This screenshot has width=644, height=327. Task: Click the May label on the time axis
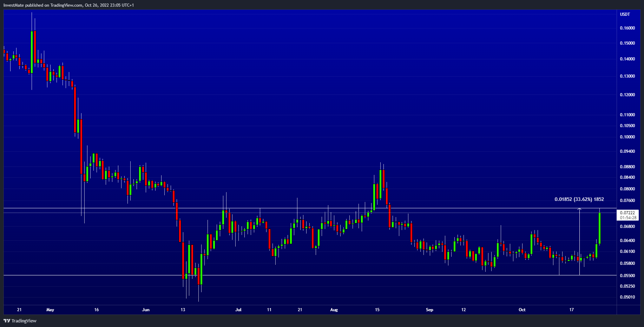pyautogui.click(x=50, y=310)
